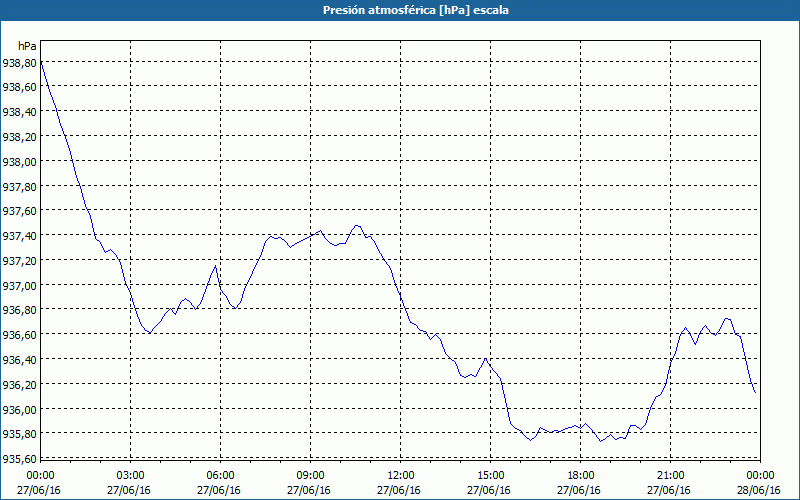Click the 28/06/16 date label

click(759, 490)
